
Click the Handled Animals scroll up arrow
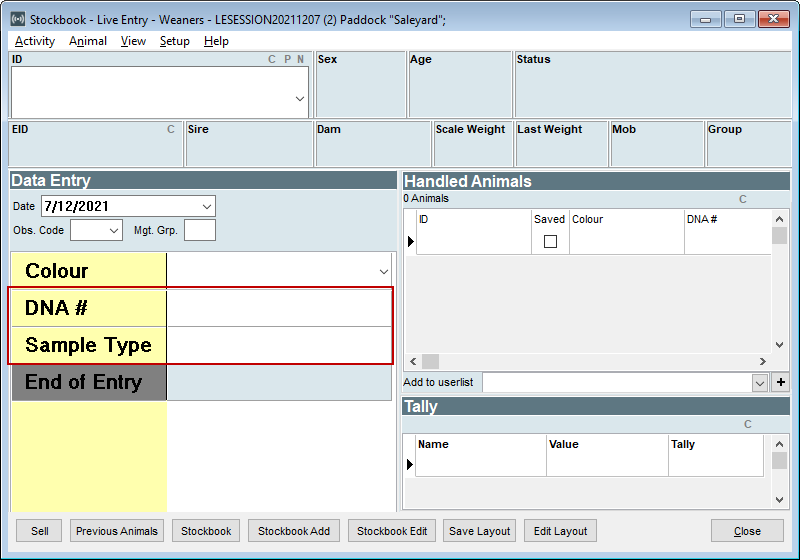(779, 219)
